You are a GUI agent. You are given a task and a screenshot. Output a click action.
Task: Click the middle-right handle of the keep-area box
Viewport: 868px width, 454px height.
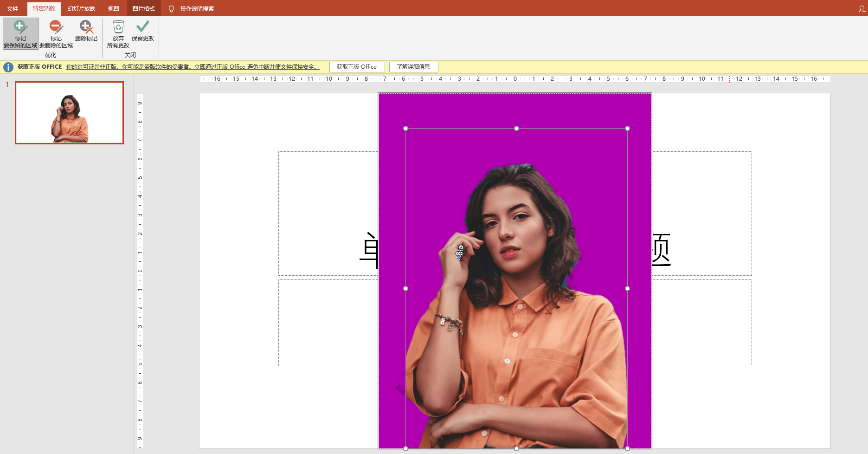627,289
